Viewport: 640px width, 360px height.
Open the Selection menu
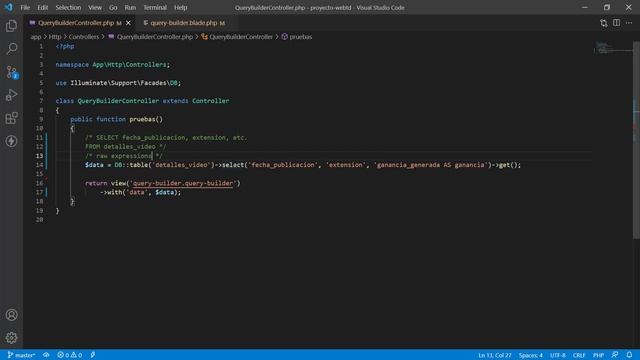[68, 7]
